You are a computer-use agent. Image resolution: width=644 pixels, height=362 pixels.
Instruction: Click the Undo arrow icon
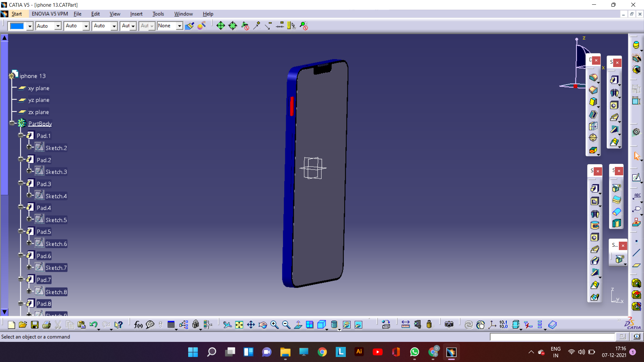coord(94,324)
